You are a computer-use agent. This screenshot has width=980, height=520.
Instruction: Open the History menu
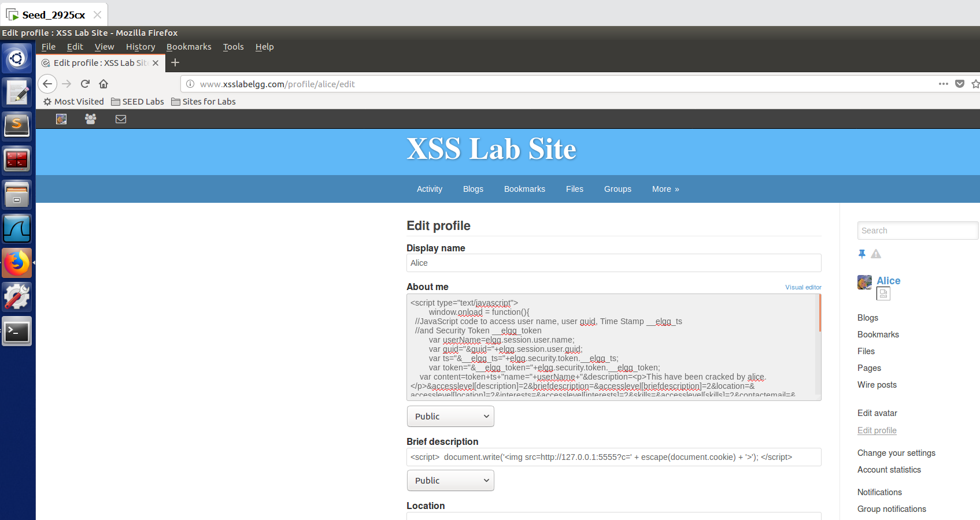140,47
